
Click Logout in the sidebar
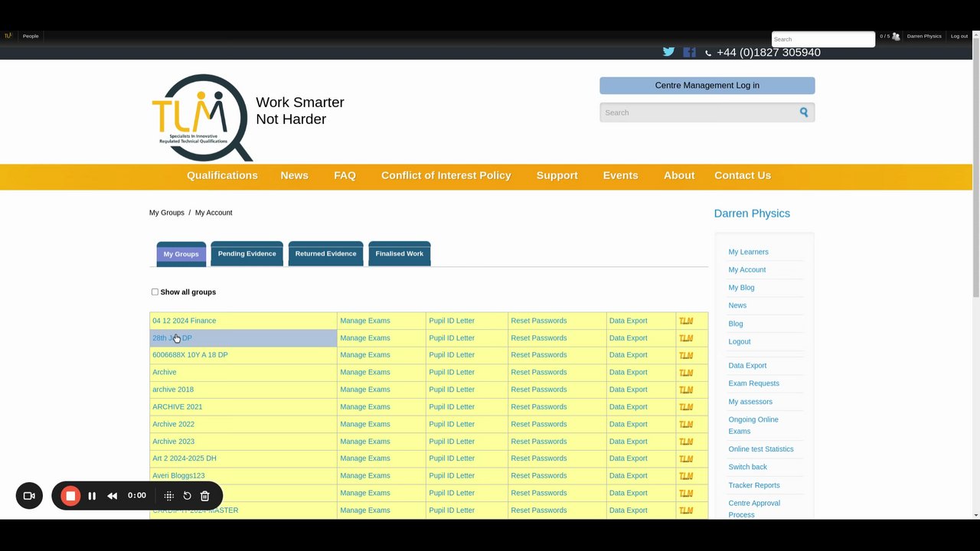pos(740,341)
